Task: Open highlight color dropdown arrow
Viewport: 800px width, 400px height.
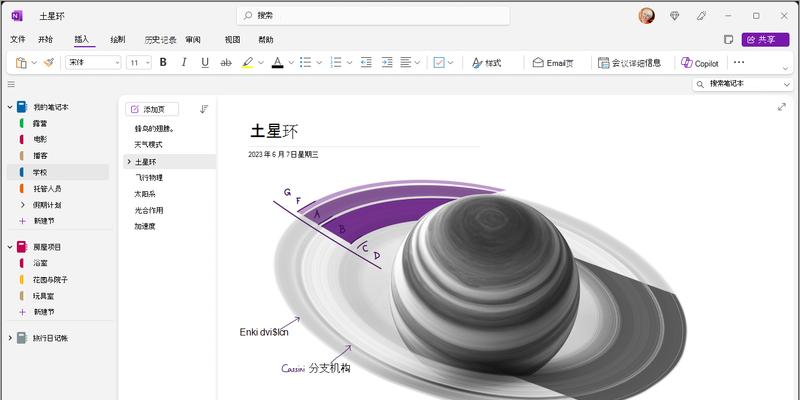Action: [261, 63]
